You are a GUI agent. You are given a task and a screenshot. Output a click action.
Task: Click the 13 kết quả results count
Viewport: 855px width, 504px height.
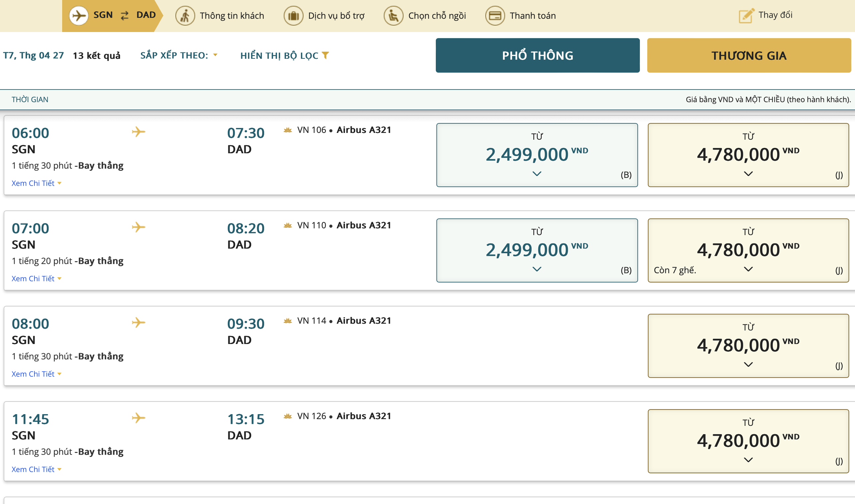coord(97,55)
